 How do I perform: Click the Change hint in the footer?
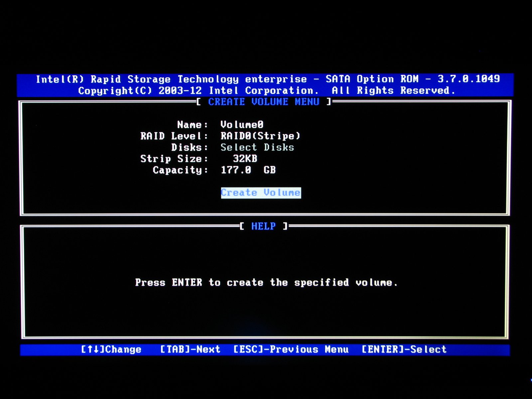(x=111, y=349)
